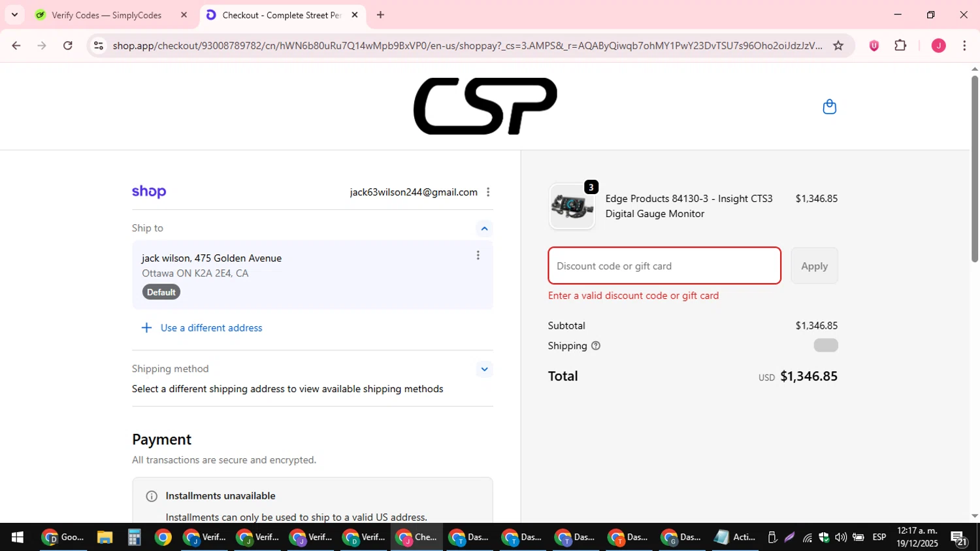Click the email jack63wilson244@gmail.com
The width and height of the screenshot is (980, 551).
pyautogui.click(x=414, y=192)
